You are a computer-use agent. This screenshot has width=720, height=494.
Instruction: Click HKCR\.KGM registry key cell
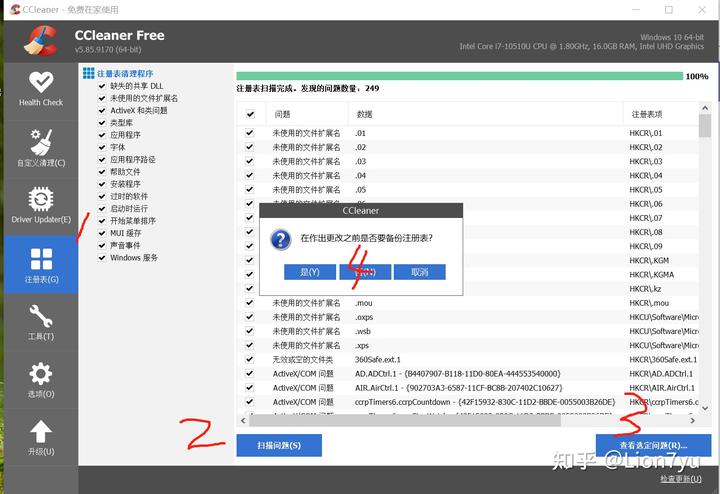[x=649, y=260]
